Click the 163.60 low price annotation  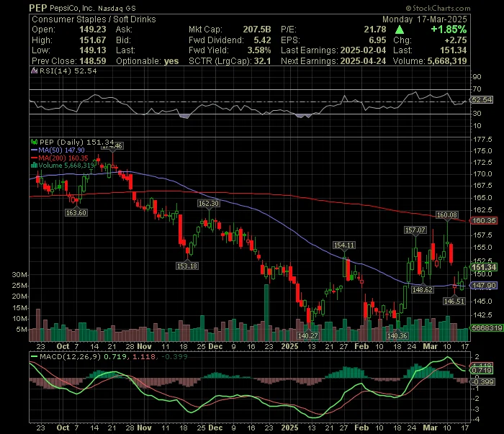pyautogui.click(x=76, y=212)
